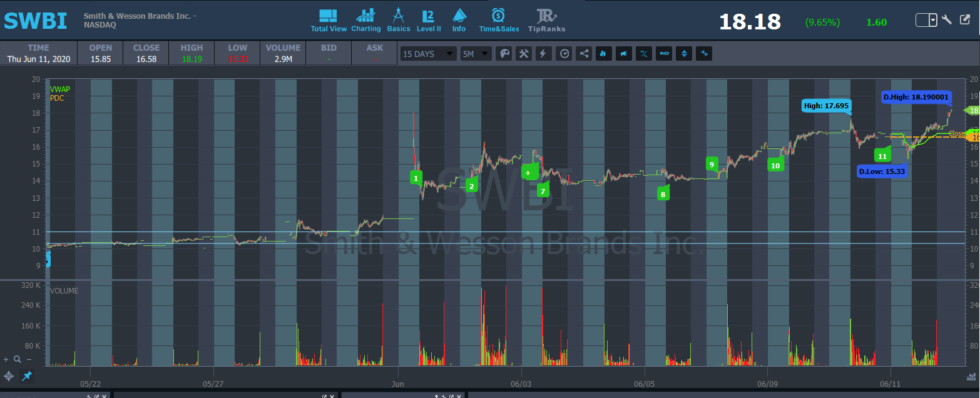Click the Smith & Wesson Brands Inc. name
Screen dimensions: 980x398
(140, 16)
